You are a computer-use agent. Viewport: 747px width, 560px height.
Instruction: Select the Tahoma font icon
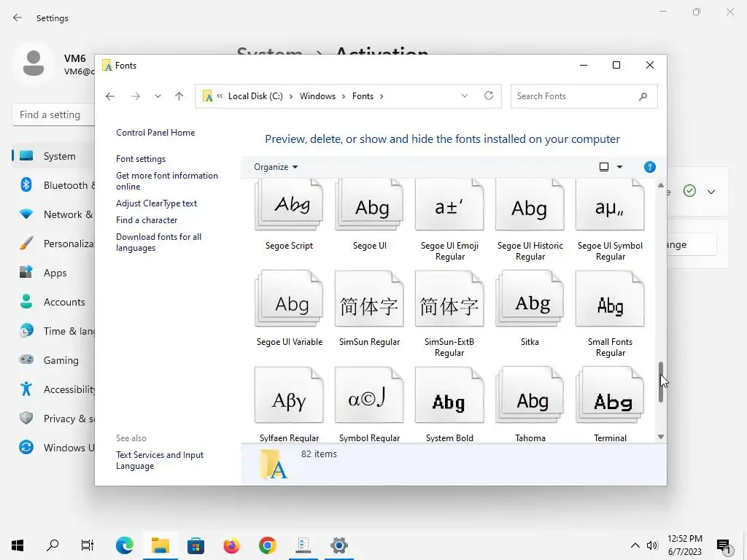click(x=530, y=394)
